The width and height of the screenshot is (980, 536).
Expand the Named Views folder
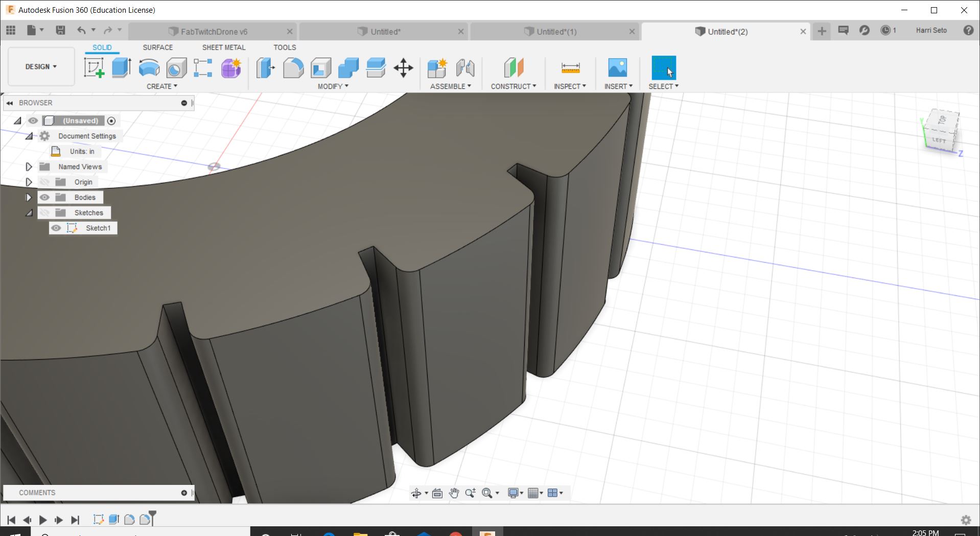tap(29, 167)
